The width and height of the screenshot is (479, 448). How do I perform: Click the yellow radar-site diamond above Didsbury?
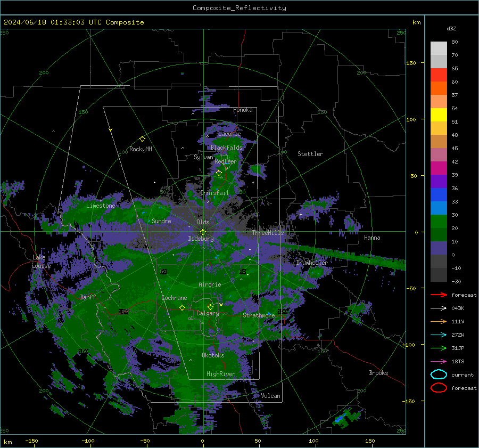(203, 232)
